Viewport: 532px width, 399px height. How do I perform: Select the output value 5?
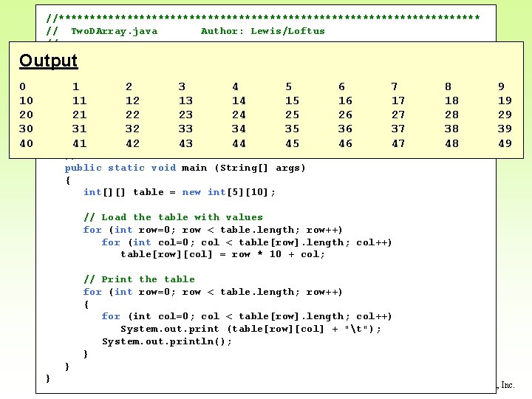tap(289, 86)
